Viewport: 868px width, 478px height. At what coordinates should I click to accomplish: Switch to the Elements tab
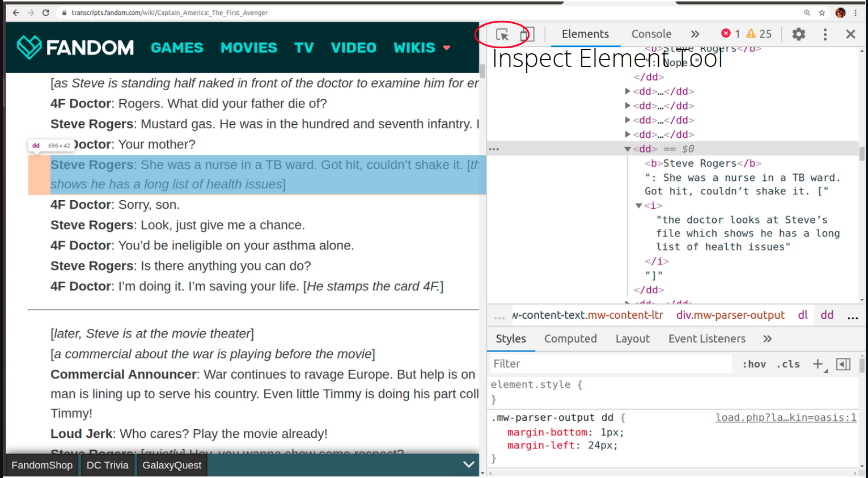click(x=585, y=34)
